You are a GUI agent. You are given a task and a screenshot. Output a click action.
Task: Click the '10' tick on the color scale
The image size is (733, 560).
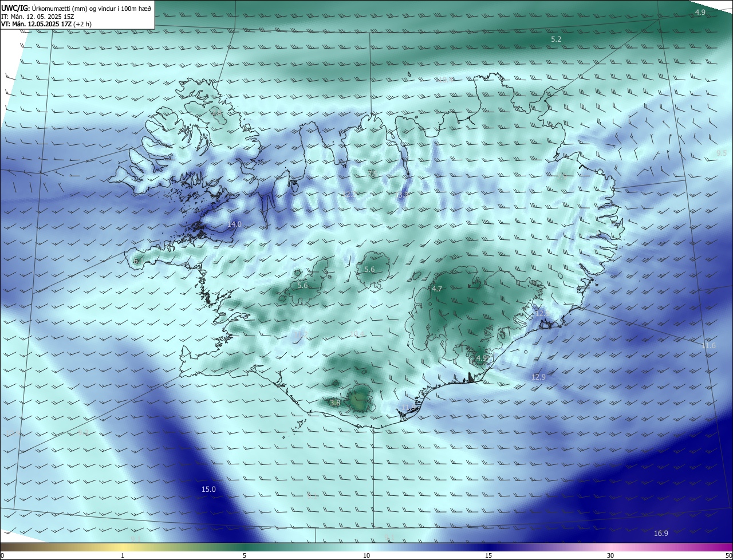(366, 555)
